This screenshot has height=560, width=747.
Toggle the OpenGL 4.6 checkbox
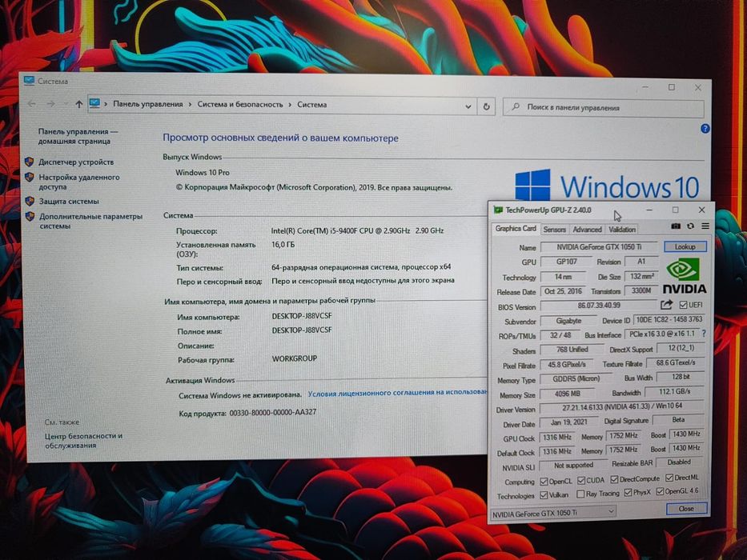[660, 491]
